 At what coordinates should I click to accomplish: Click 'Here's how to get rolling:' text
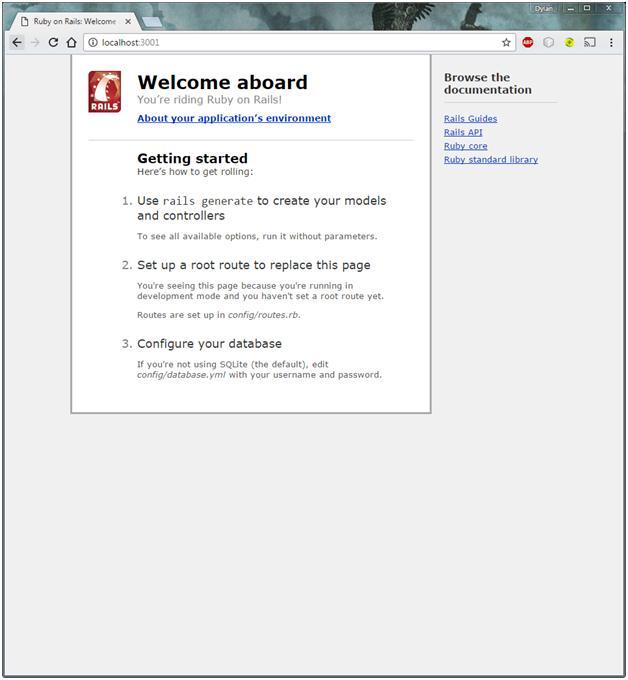195,172
